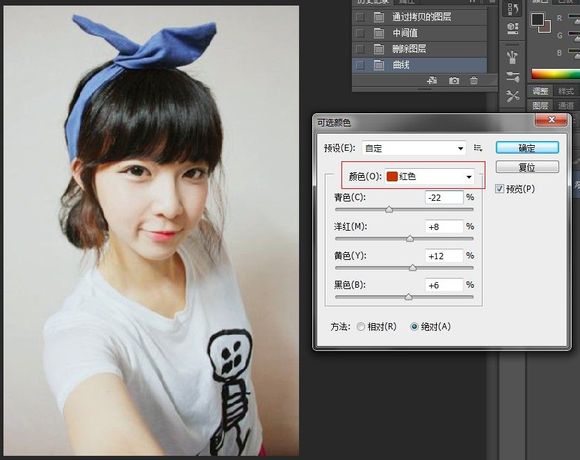Click the 黑色 value field showing +6

pos(444,285)
